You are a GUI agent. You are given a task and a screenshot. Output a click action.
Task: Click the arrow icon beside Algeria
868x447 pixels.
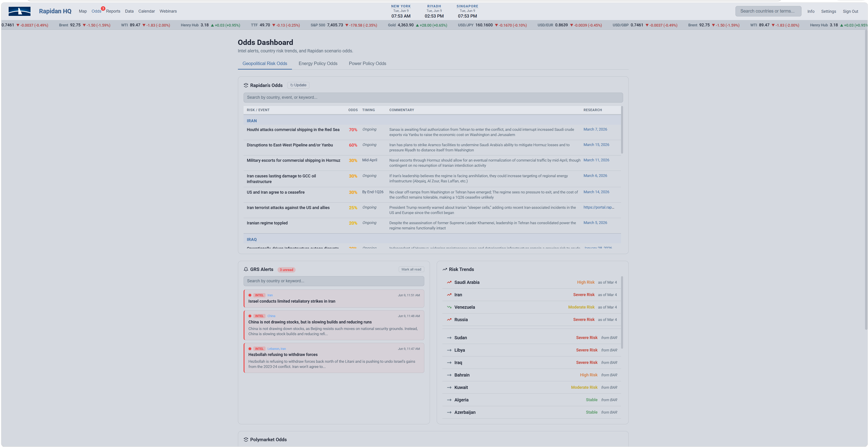pyautogui.click(x=449, y=400)
